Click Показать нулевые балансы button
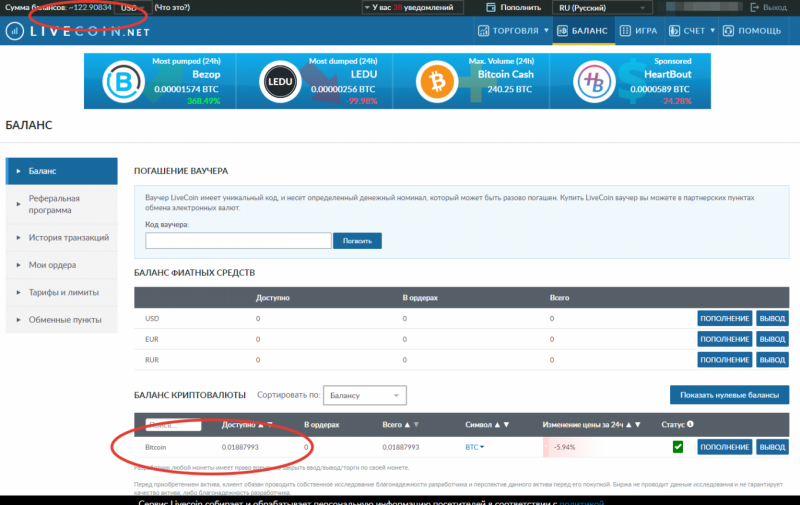The height and width of the screenshot is (505, 800). [x=730, y=395]
